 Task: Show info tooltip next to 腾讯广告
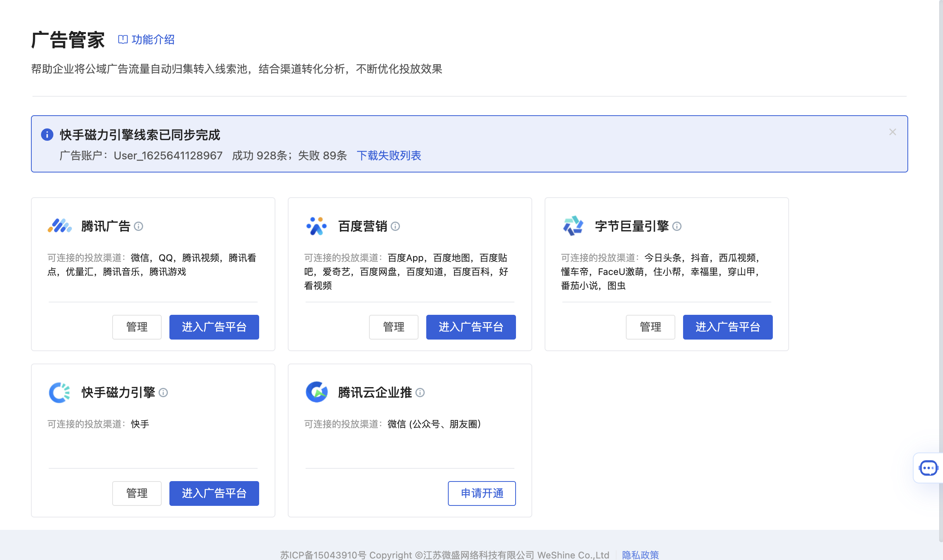[x=138, y=226]
